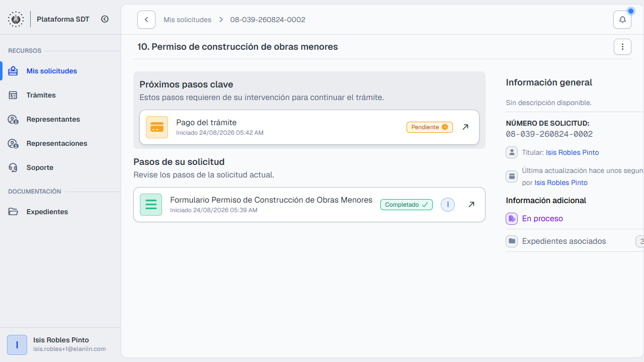Open the three-dot options menu

pyautogui.click(x=622, y=47)
